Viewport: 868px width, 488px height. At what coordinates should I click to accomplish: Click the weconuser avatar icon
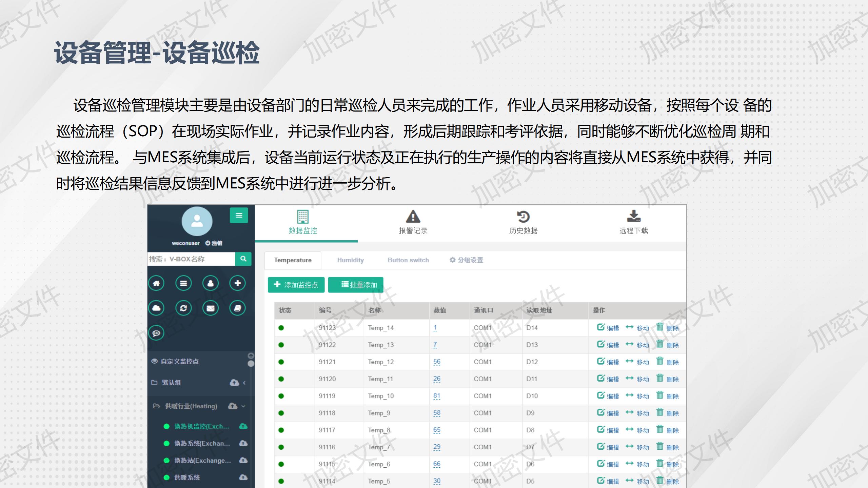click(197, 221)
